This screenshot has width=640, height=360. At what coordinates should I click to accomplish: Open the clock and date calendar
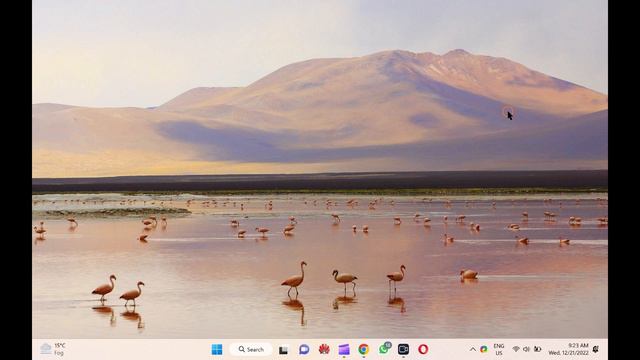pos(569,349)
